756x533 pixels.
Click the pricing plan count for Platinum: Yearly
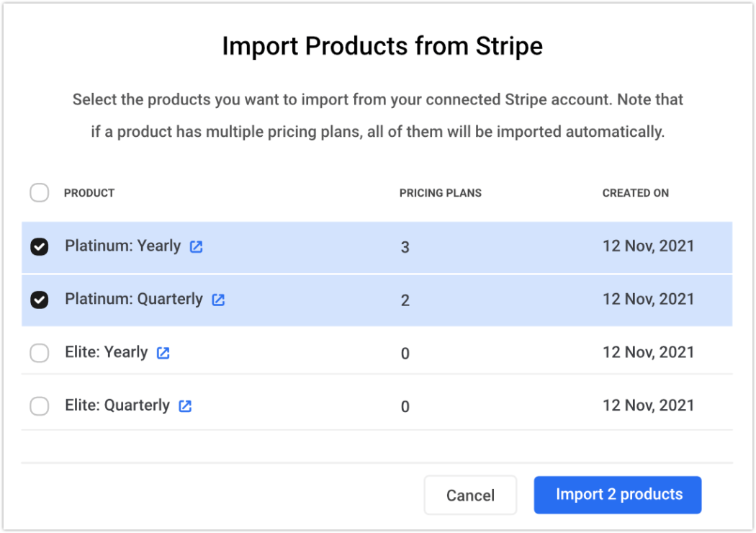[405, 247]
